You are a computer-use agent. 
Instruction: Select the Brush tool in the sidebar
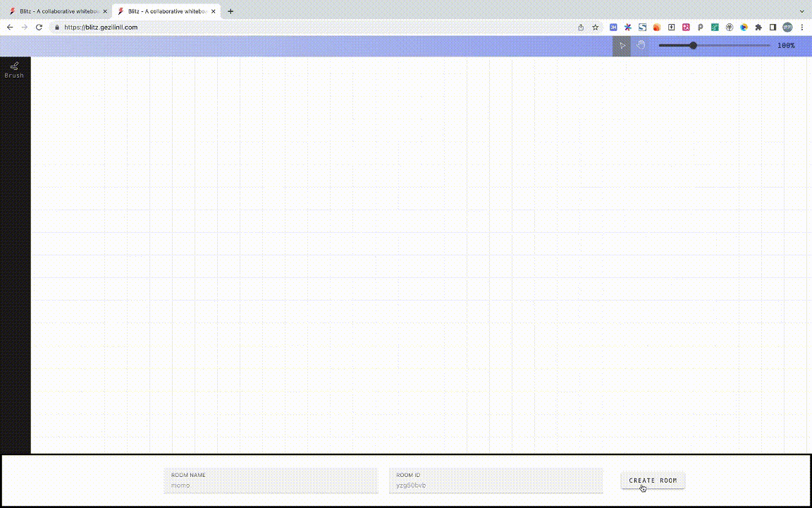click(x=14, y=70)
